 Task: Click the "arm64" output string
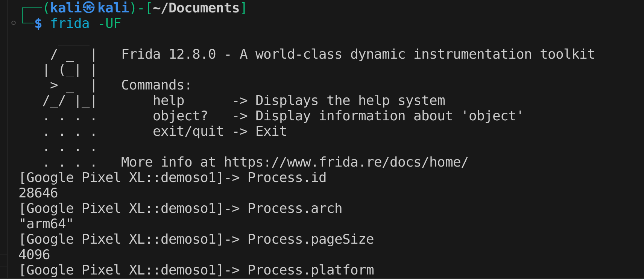point(46,224)
